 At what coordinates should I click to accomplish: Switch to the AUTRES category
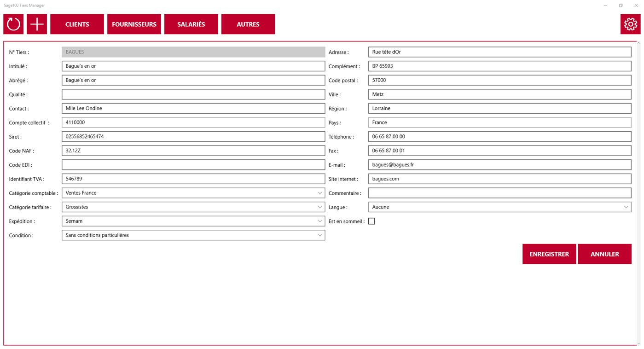[x=248, y=24]
